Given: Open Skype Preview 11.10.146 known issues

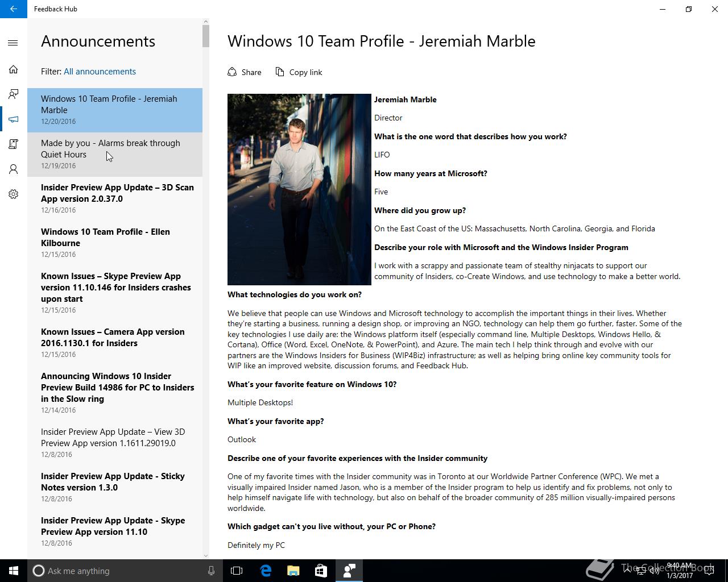Looking at the screenshot, I should point(115,293).
